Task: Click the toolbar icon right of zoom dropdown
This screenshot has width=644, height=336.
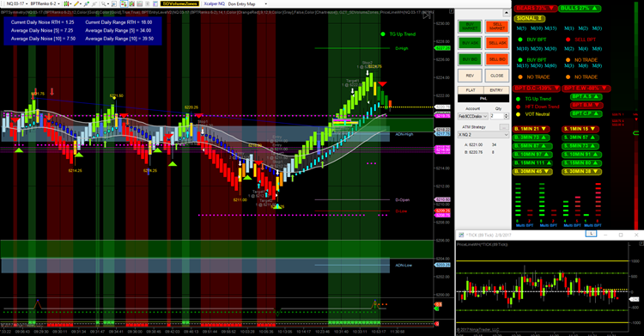Action: tap(114, 3)
